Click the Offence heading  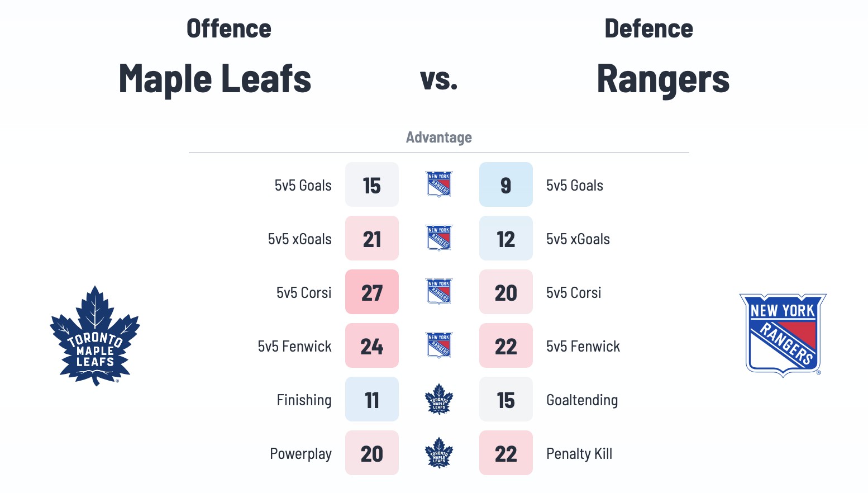click(229, 29)
